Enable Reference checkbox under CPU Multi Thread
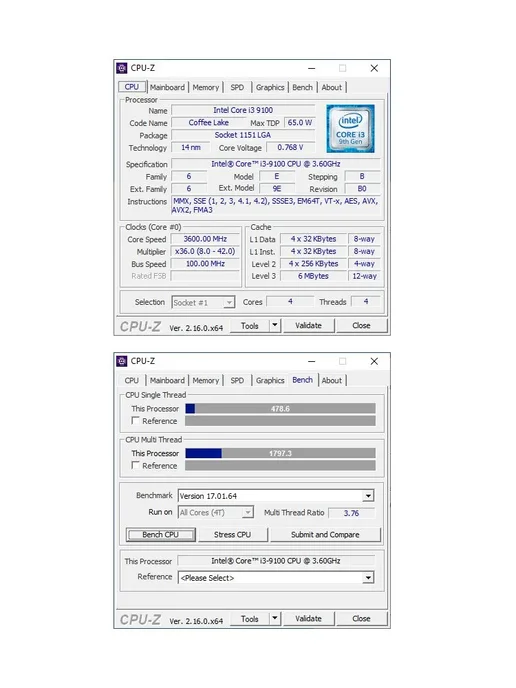The width and height of the screenshot is (516, 688). pos(136,466)
